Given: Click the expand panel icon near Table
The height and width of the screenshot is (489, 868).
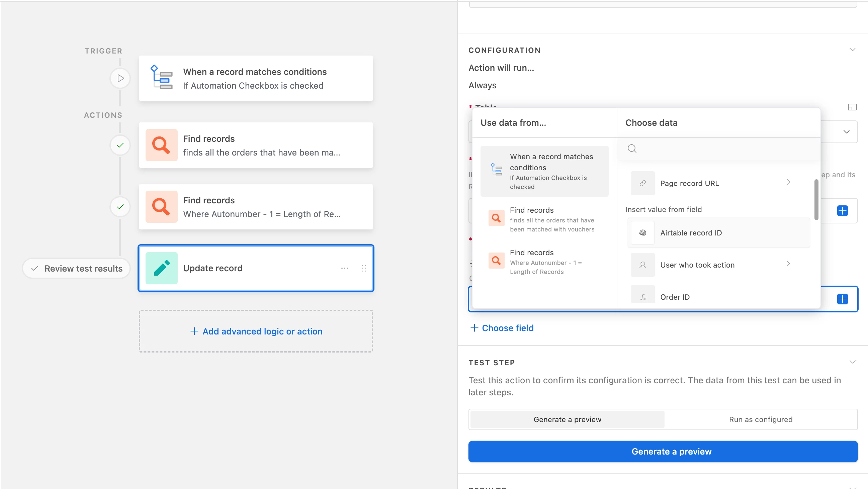Looking at the screenshot, I should [x=852, y=107].
